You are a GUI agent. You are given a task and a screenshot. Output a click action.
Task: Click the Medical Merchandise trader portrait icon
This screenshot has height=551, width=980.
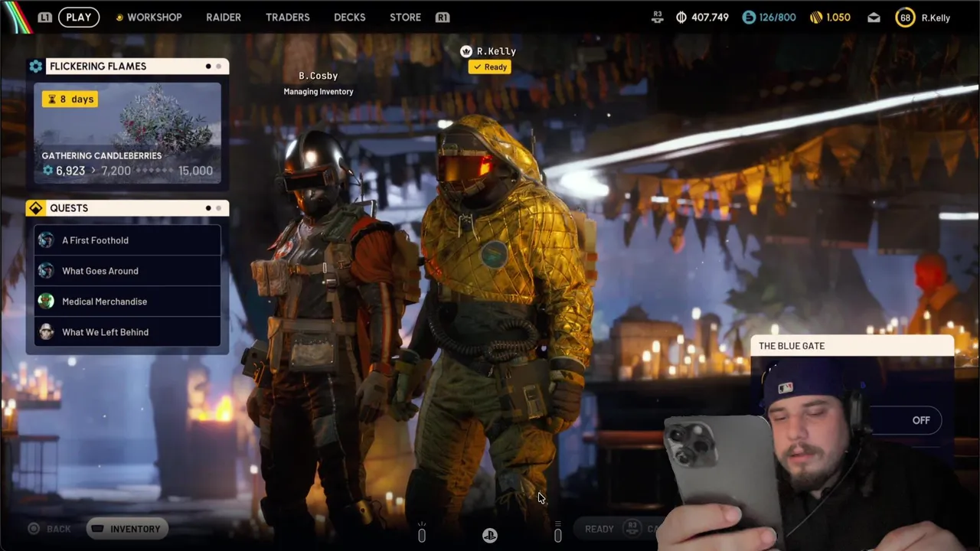click(x=46, y=302)
